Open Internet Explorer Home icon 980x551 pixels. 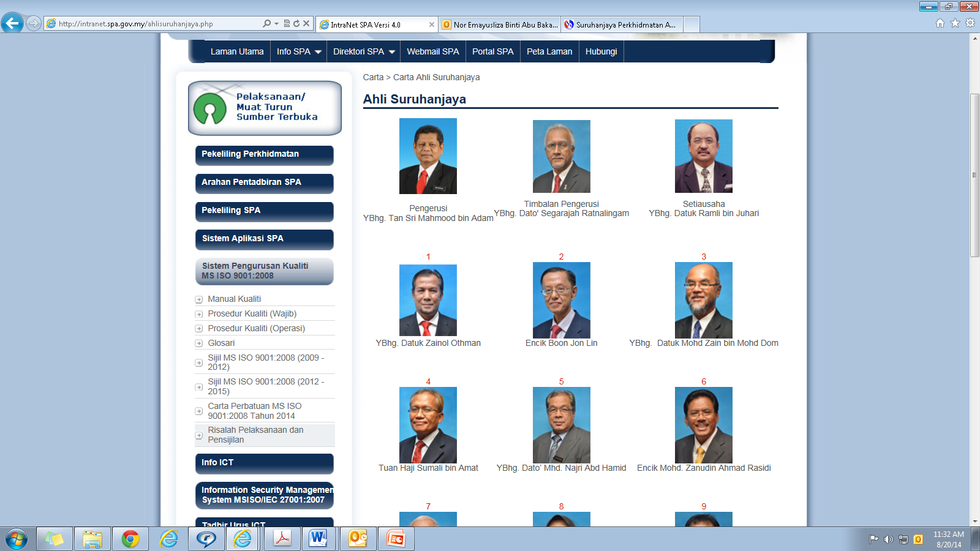(940, 23)
